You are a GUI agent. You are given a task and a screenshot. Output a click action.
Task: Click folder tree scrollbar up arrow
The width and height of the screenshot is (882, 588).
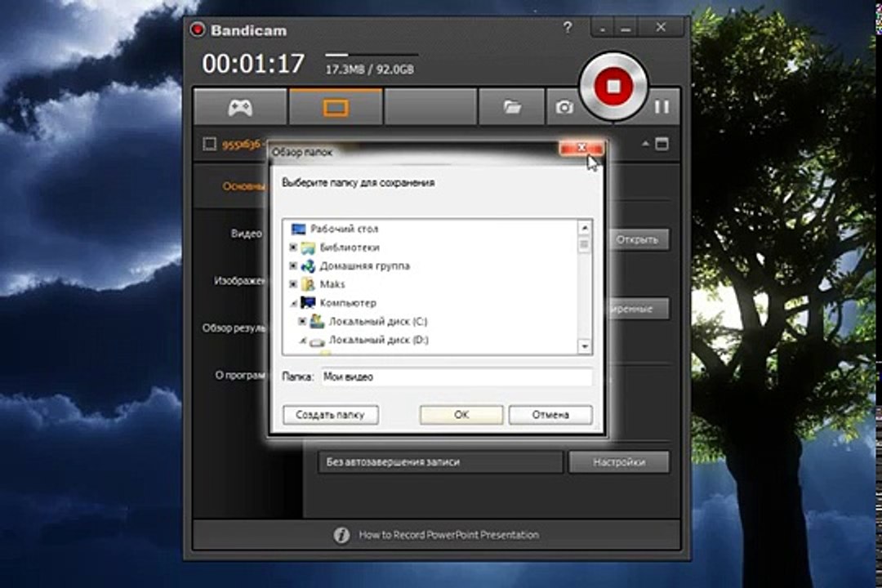pos(585,228)
